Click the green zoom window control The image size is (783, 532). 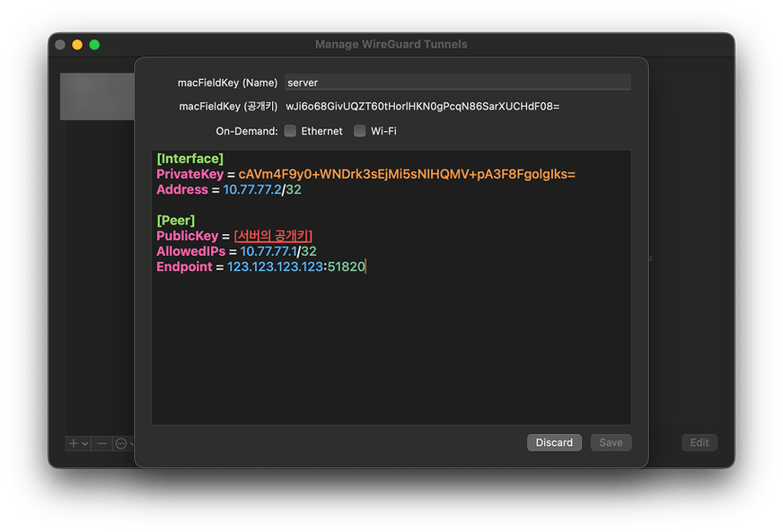[x=92, y=44]
